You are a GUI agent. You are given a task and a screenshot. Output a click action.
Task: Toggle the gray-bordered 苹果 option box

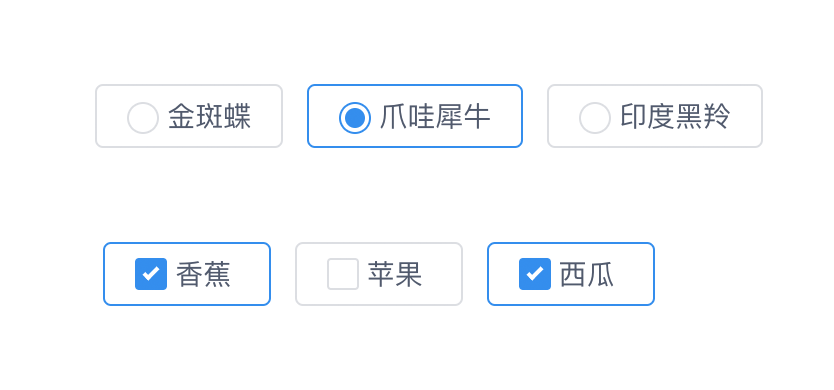379,274
